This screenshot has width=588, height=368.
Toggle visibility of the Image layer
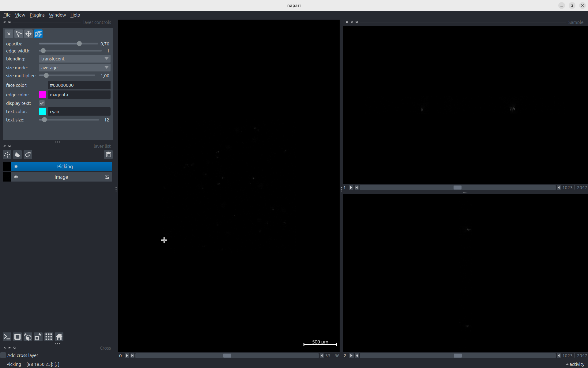(16, 177)
